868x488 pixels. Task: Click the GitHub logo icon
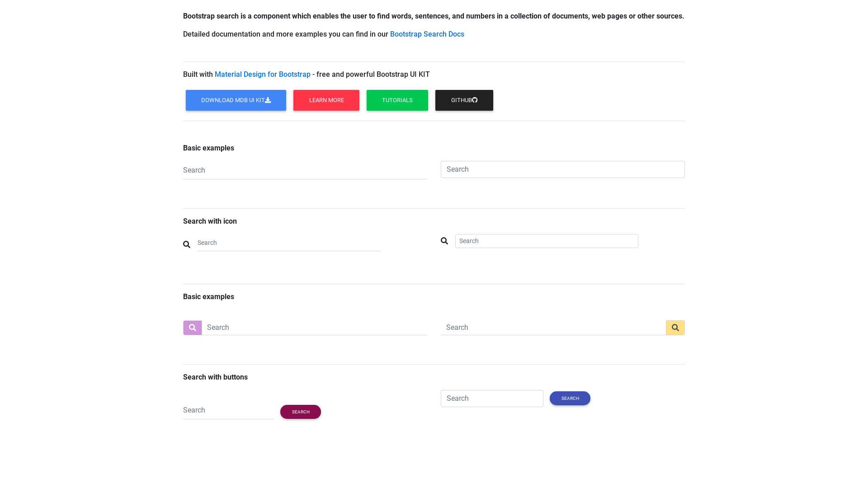(x=475, y=100)
